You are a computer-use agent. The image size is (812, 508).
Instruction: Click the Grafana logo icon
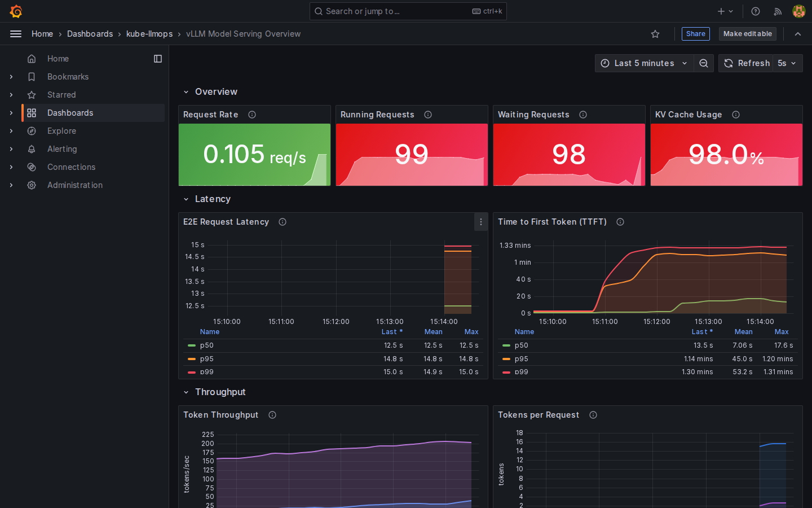point(16,11)
